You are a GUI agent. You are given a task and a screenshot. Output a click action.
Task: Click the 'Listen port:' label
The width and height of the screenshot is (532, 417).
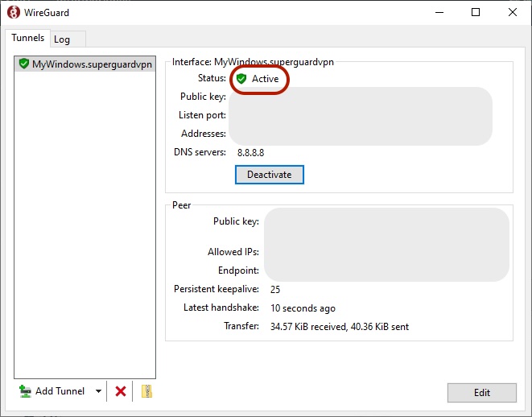click(202, 115)
